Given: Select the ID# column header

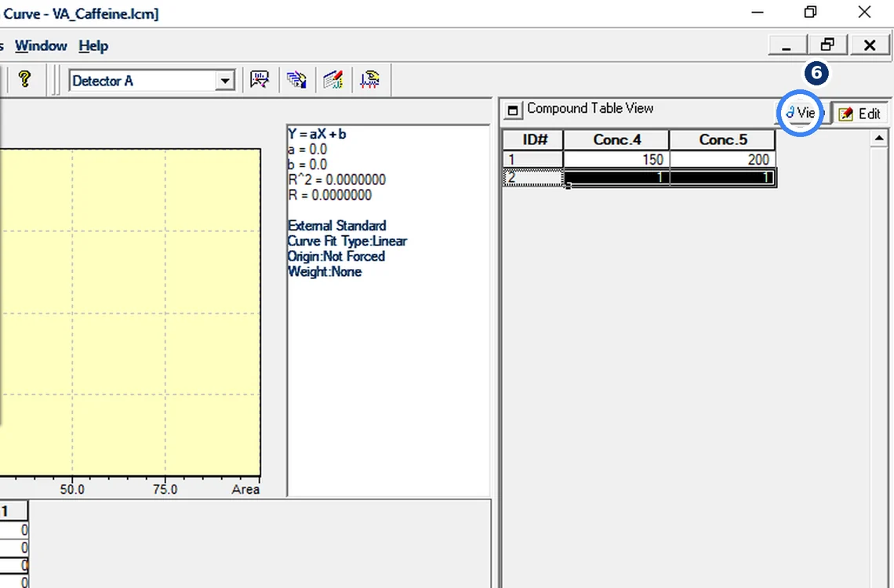Looking at the screenshot, I should pos(533,140).
